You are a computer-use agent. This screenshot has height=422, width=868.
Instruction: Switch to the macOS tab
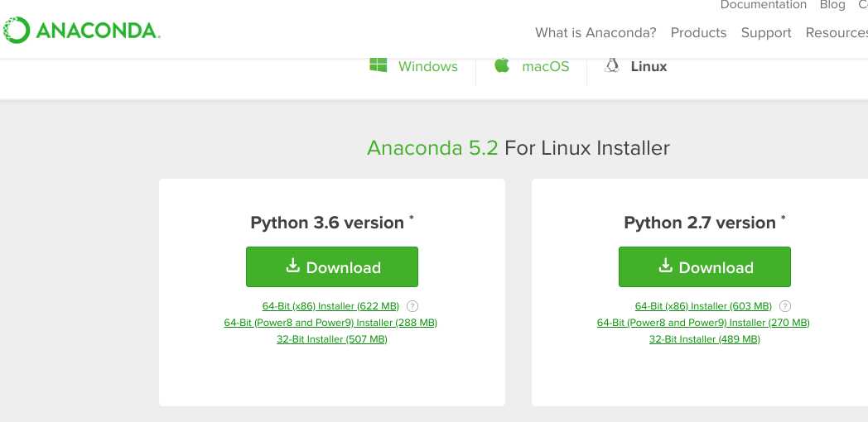tap(532, 66)
